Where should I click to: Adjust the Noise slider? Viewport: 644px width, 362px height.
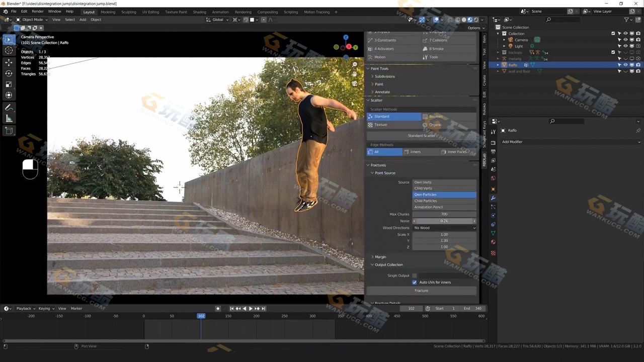(x=444, y=221)
